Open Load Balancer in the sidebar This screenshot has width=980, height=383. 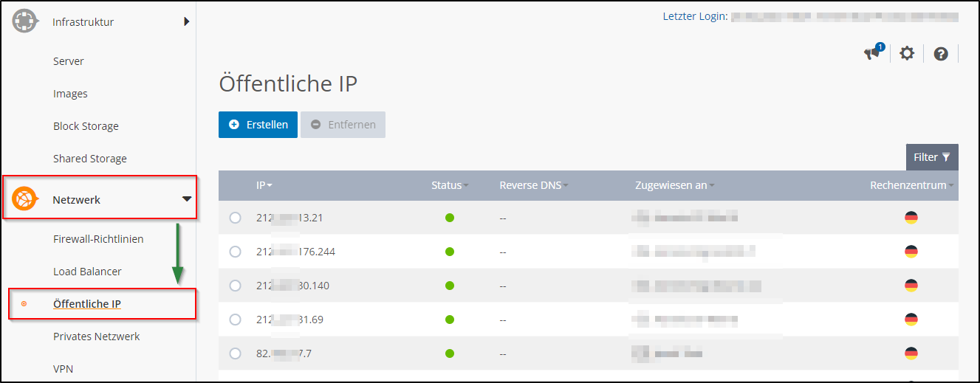(x=87, y=272)
